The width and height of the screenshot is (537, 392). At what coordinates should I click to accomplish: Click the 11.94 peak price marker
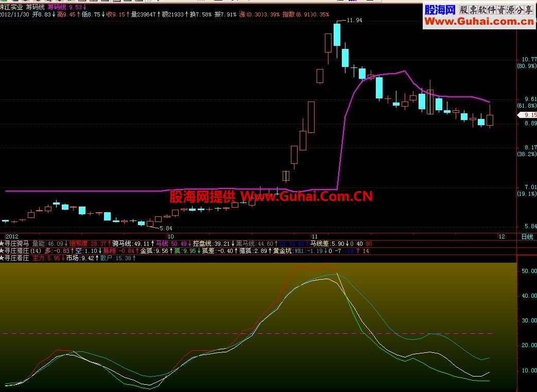pos(354,20)
